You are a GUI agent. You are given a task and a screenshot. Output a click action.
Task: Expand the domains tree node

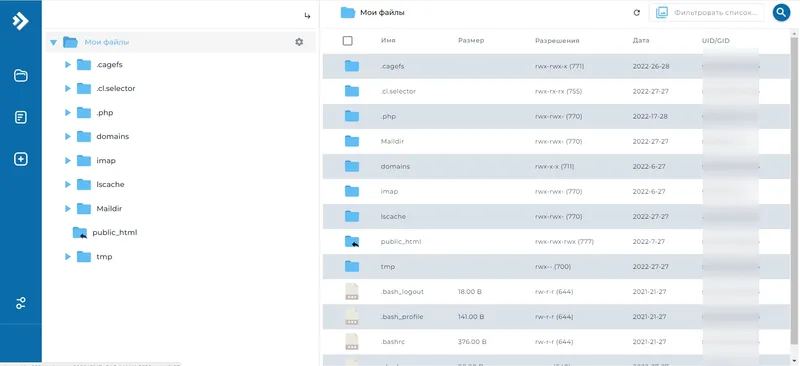pyautogui.click(x=67, y=136)
